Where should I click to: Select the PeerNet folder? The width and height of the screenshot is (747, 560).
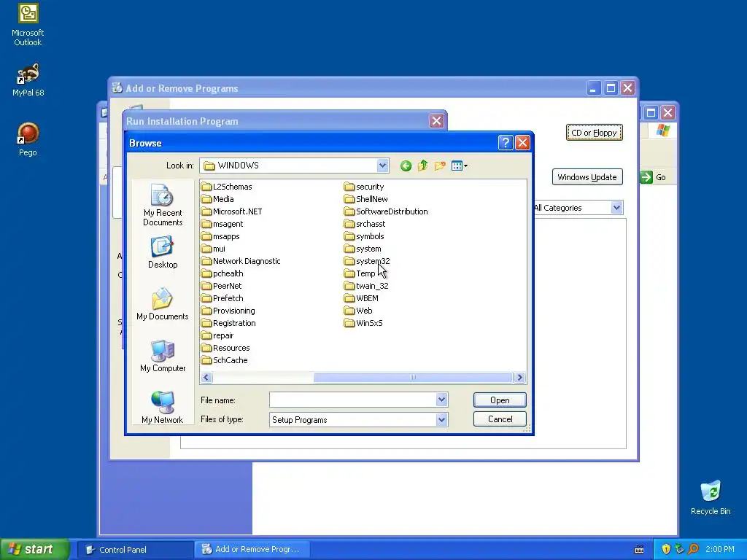coord(221,286)
